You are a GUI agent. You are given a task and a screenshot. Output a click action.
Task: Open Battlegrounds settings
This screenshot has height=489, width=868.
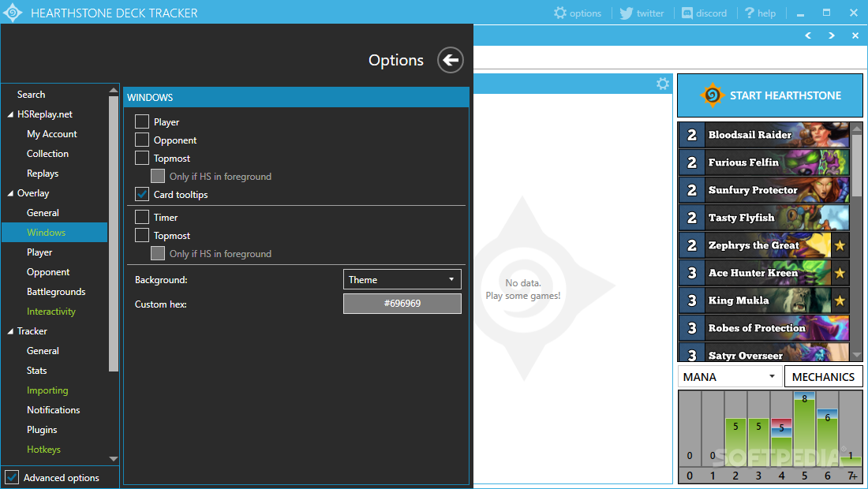point(56,292)
